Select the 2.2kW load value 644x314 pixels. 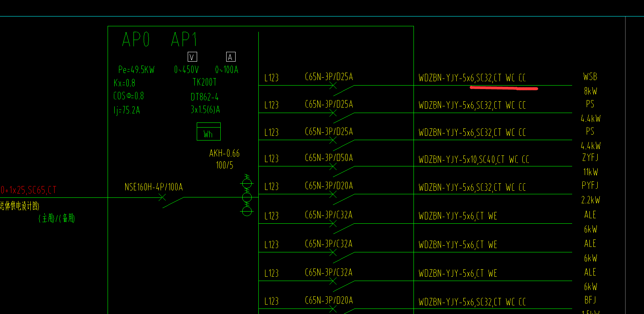click(591, 200)
